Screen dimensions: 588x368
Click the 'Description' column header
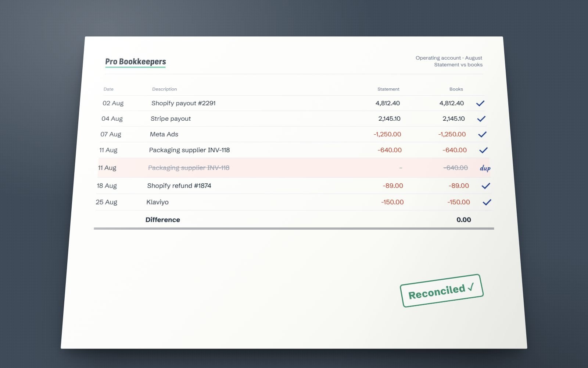click(x=165, y=89)
